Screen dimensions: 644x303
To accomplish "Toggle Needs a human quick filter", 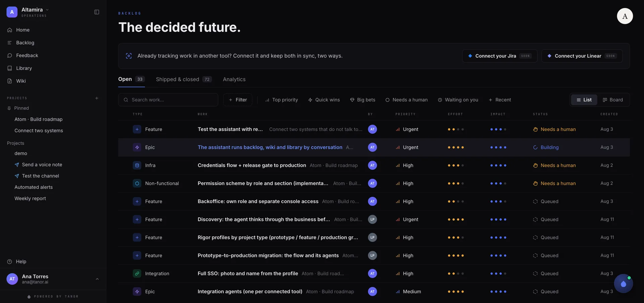I will (x=407, y=100).
